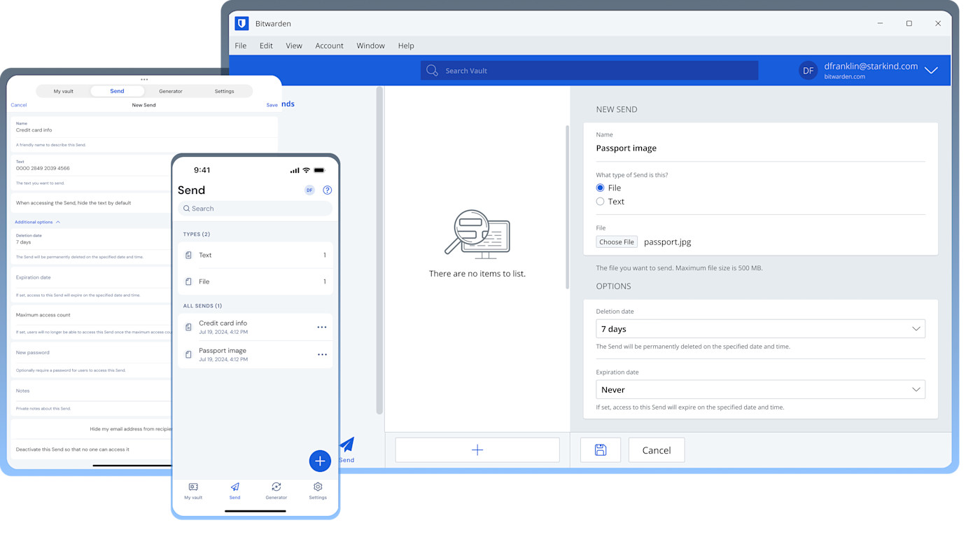The image size is (980, 544).
Task: Tap the Passport image item icon
Action: (x=188, y=354)
